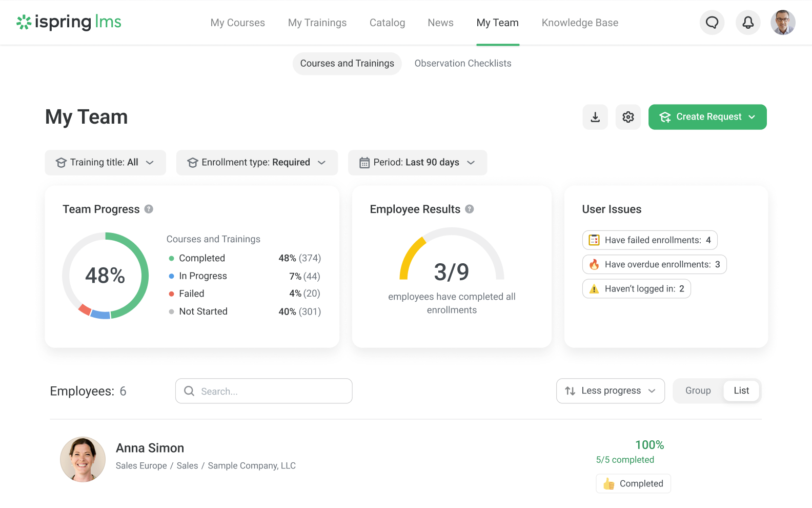Image resolution: width=812 pixels, height=508 pixels.
Task: Click the iSpring LMS logo
Action: click(x=69, y=22)
